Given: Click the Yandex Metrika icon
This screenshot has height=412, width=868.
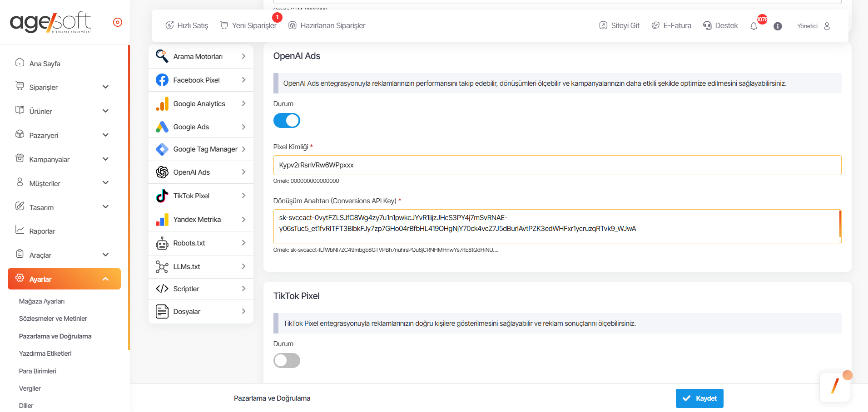Looking at the screenshot, I should 162,220.
